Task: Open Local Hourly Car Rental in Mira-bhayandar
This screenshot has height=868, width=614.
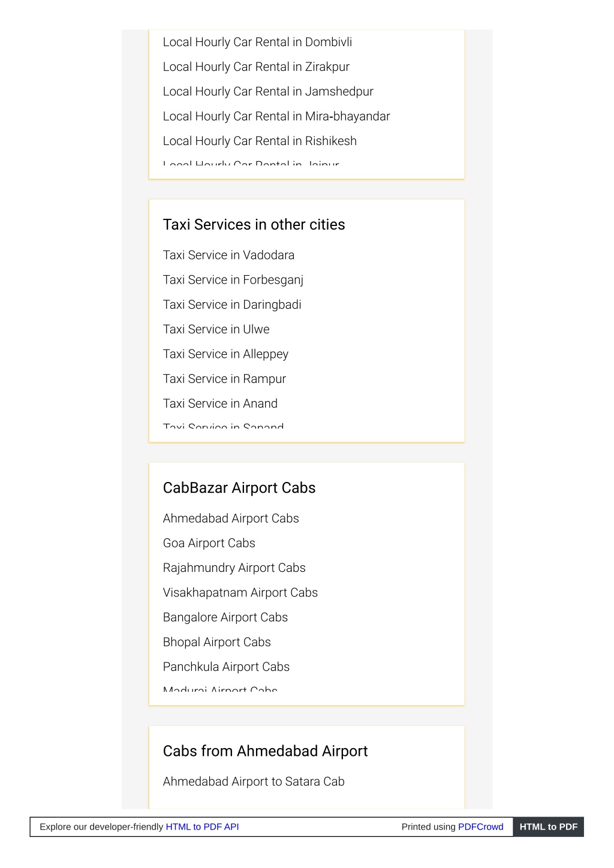Action: point(276,116)
